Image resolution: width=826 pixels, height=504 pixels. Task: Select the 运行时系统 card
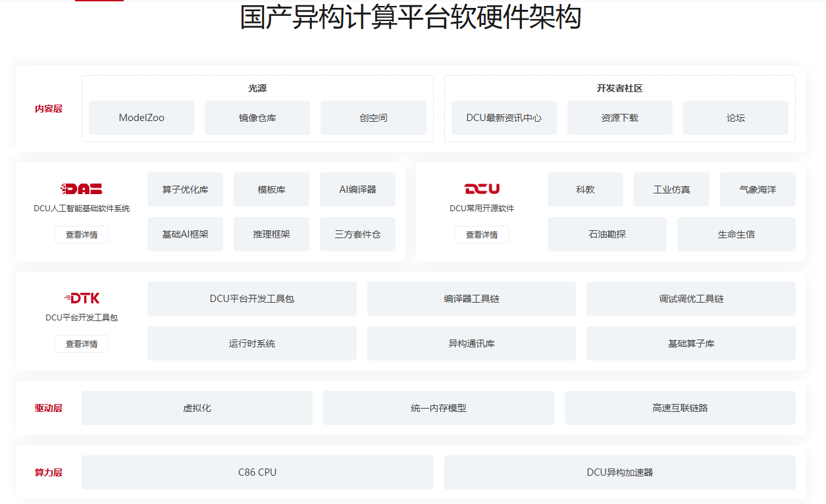click(x=252, y=343)
